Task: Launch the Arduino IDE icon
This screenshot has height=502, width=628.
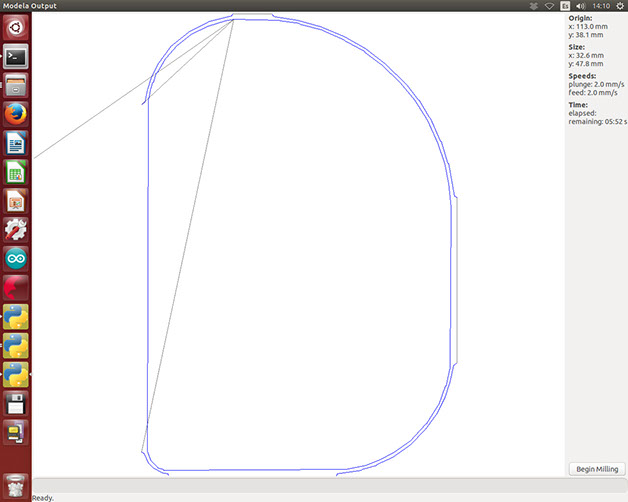Action: [x=16, y=259]
